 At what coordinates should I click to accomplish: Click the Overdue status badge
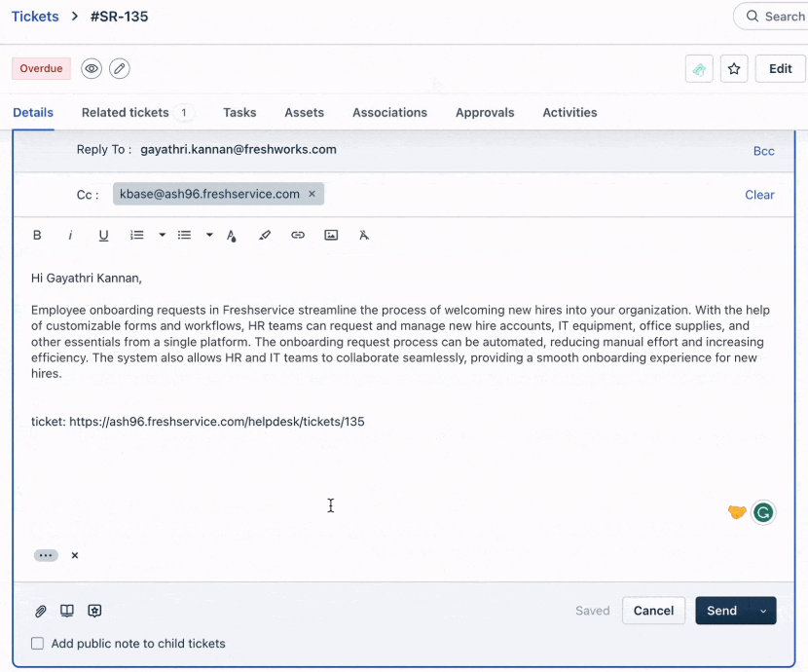pos(41,68)
